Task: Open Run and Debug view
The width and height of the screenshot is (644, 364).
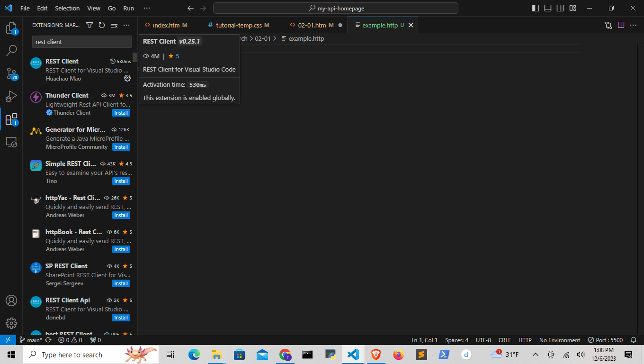Action: [x=11, y=96]
